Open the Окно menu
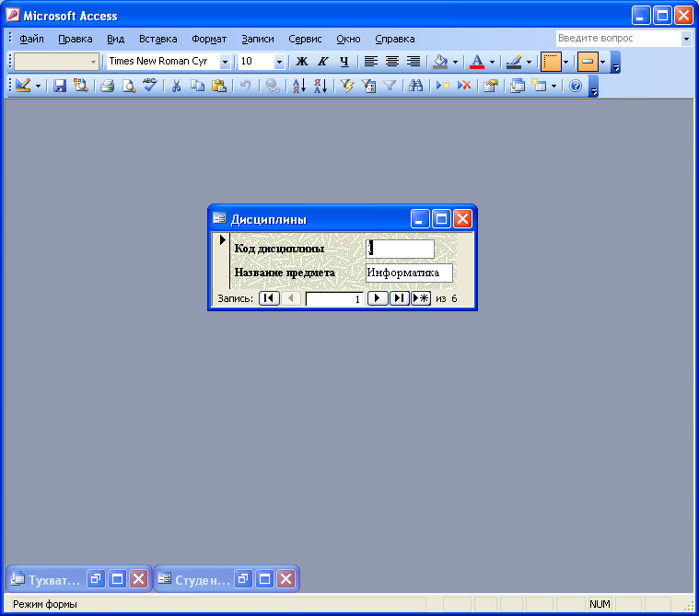The height and width of the screenshot is (616, 699). [348, 39]
